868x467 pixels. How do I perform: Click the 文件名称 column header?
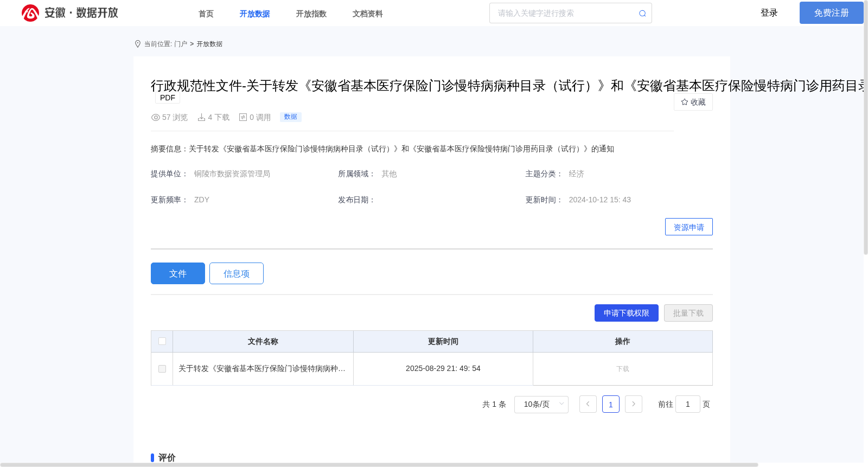263,341
